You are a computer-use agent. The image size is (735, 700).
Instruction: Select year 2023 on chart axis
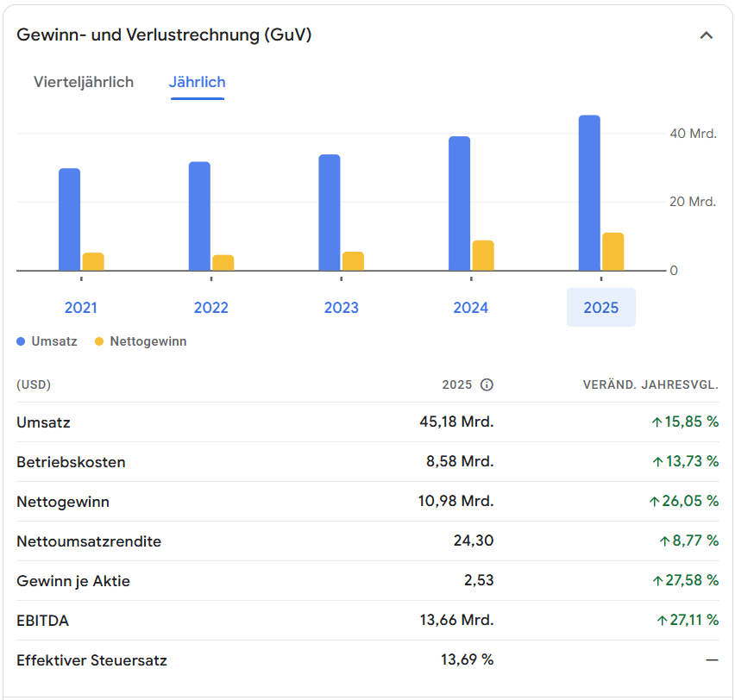[x=342, y=308]
